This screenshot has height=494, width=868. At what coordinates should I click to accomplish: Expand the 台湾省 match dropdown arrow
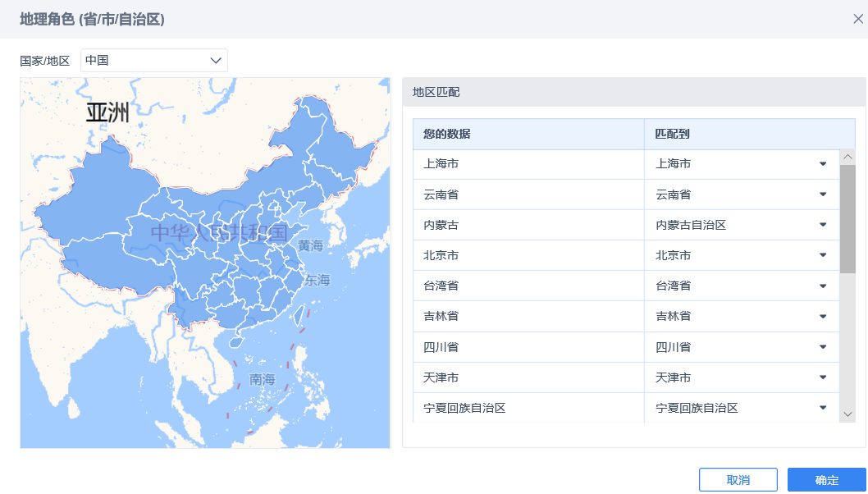point(823,286)
